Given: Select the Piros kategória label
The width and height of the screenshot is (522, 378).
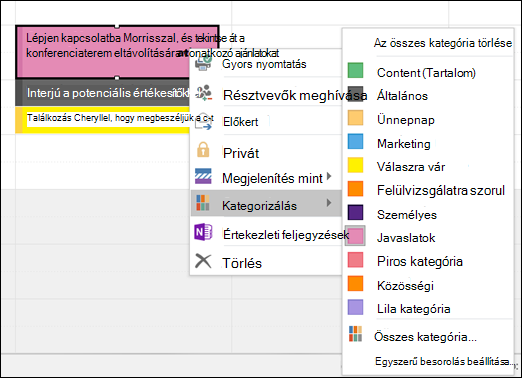Looking at the screenshot, I should pyautogui.click(x=420, y=262).
